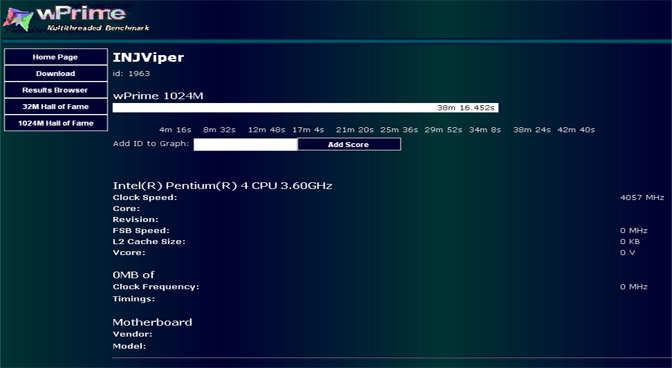Image resolution: width=672 pixels, height=368 pixels.
Task: Click the Clock Speed: label
Action: (x=145, y=197)
